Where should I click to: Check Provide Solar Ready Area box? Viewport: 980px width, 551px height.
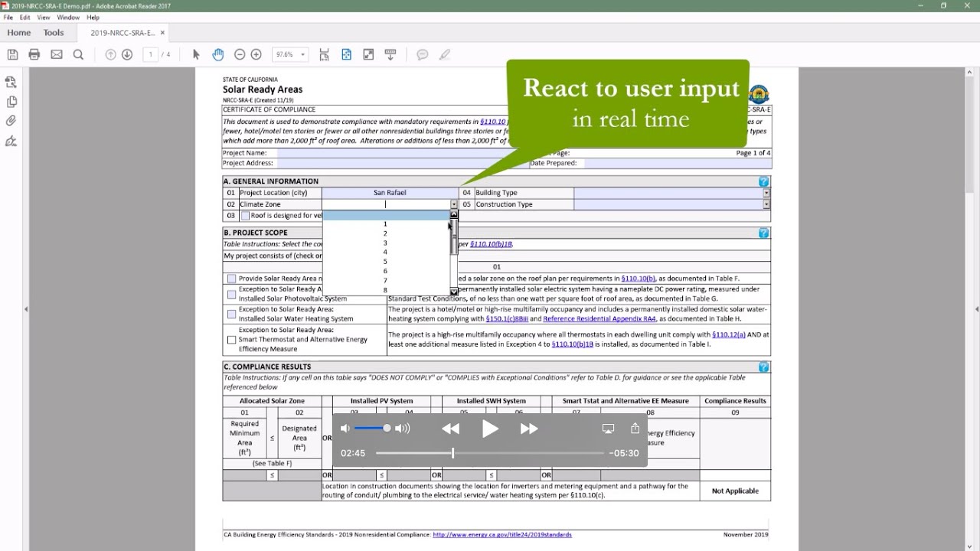pyautogui.click(x=231, y=279)
